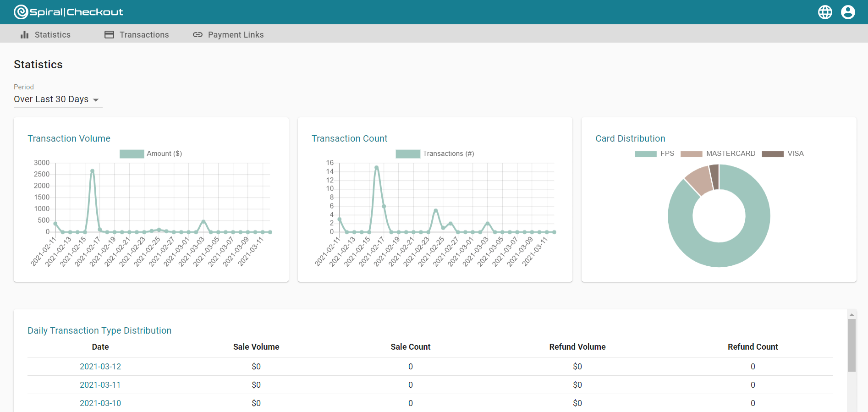
Task: Toggle the Transactions (#) legend swatch
Action: [408, 154]
